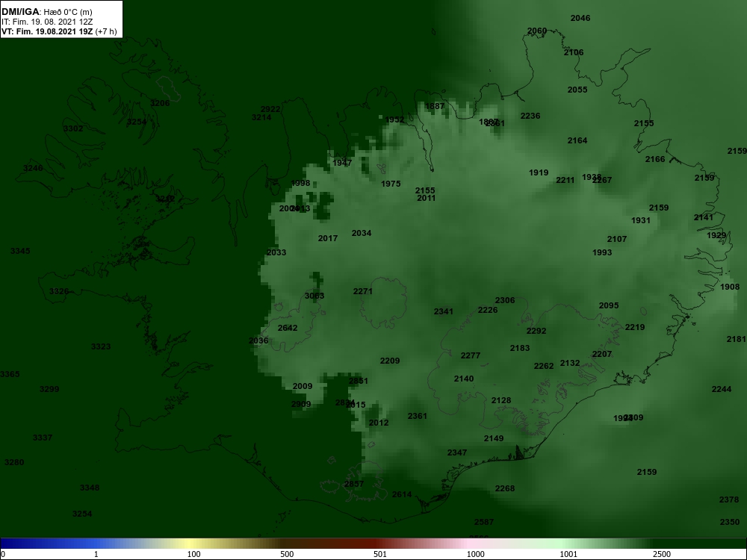The image size is (747, 560).
Task: Click the 2181 value on the map
Action: pyautogui.click(x=737, y=339)
